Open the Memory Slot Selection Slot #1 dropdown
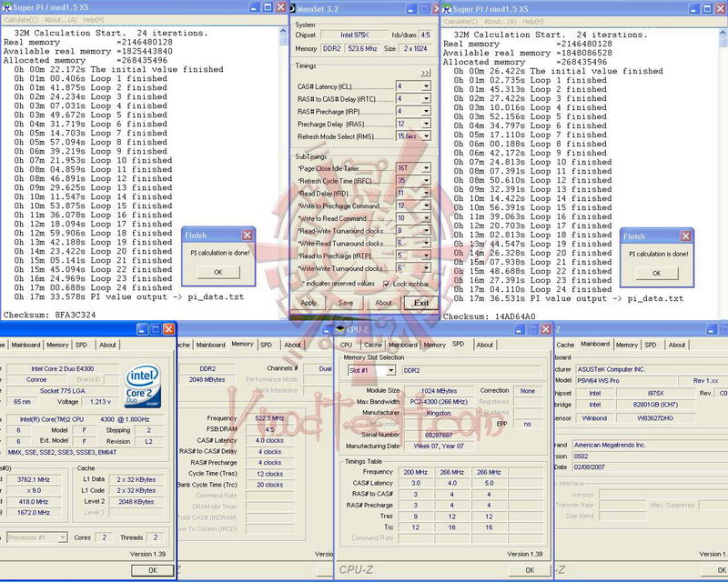The image size is (728, 582). pyautogui.click(x=390, y=370)
